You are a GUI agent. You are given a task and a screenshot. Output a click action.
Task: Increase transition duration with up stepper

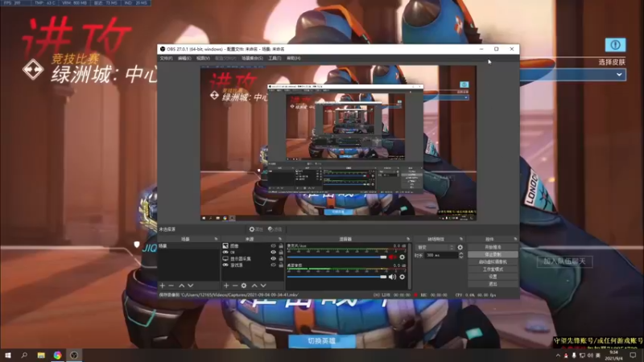pyautogui.click(x=460, y=253)
